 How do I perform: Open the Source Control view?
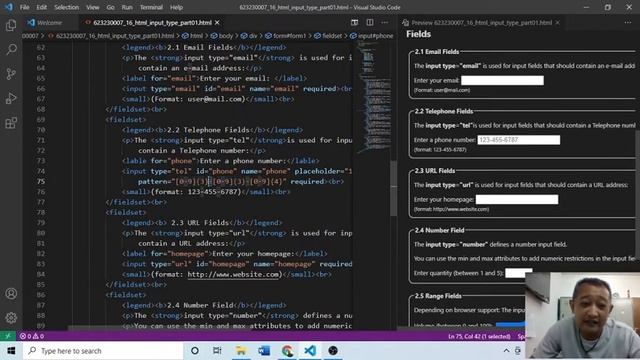tap(11, 74)
